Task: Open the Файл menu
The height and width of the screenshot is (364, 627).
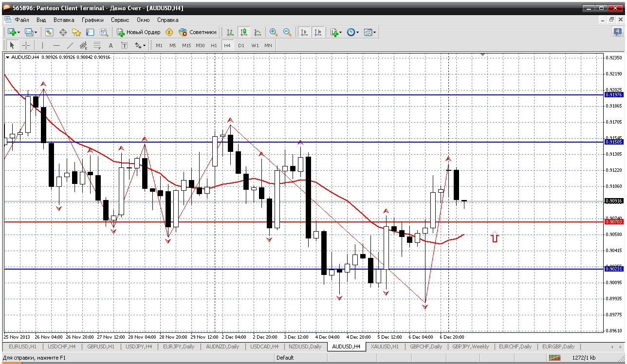Action: coord(22,20)
